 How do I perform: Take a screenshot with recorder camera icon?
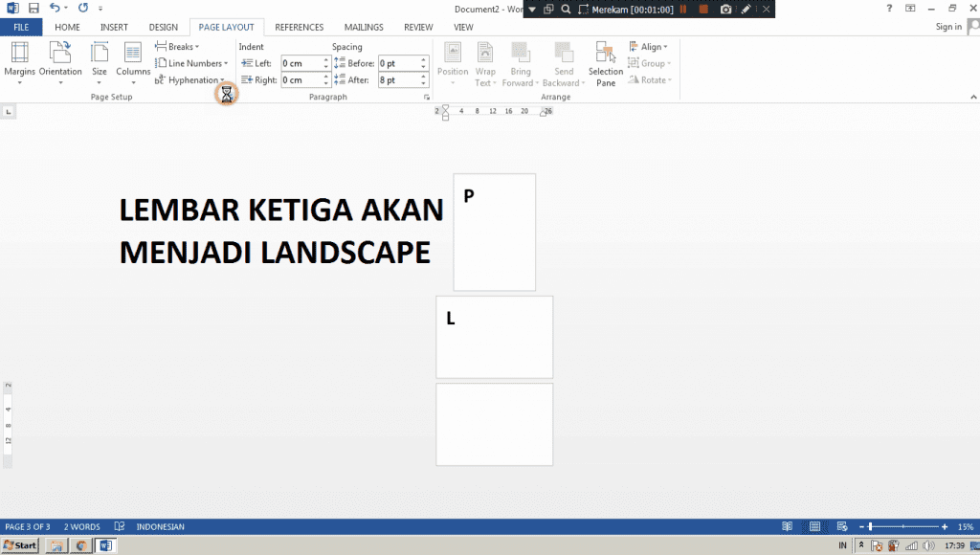coord(725,9)
